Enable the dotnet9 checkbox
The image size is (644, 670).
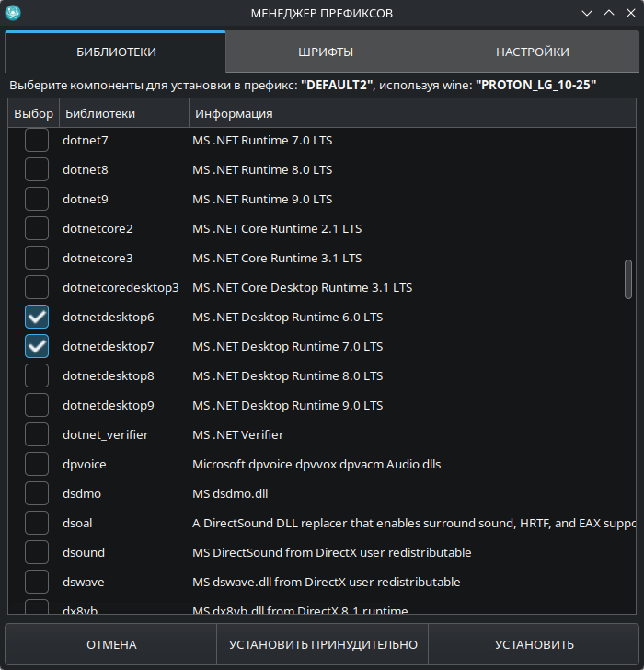37,199
